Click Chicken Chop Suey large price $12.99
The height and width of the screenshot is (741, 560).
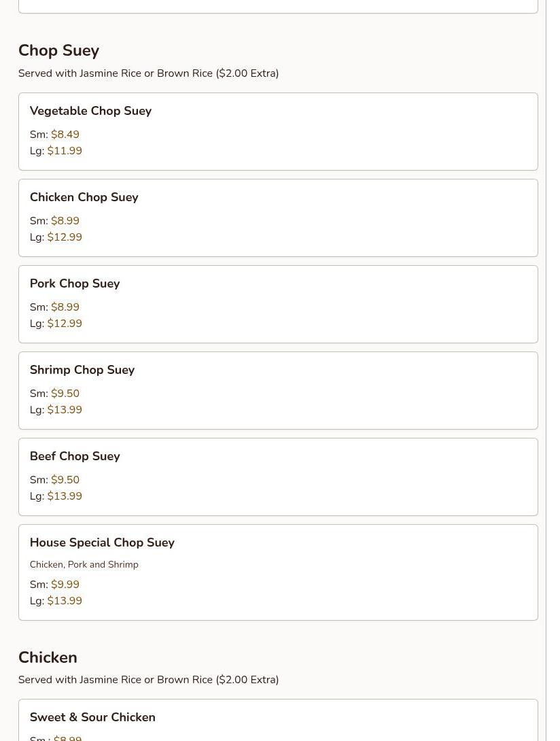pyautogui.click(x=65, y=237)
